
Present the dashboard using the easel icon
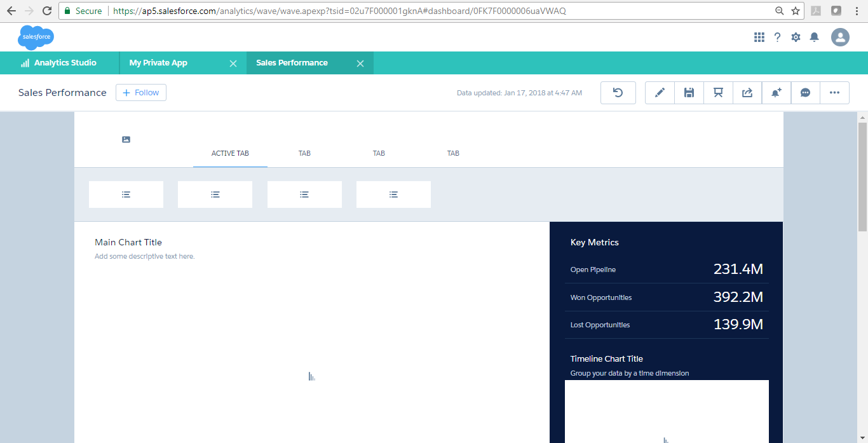[717, 92]
